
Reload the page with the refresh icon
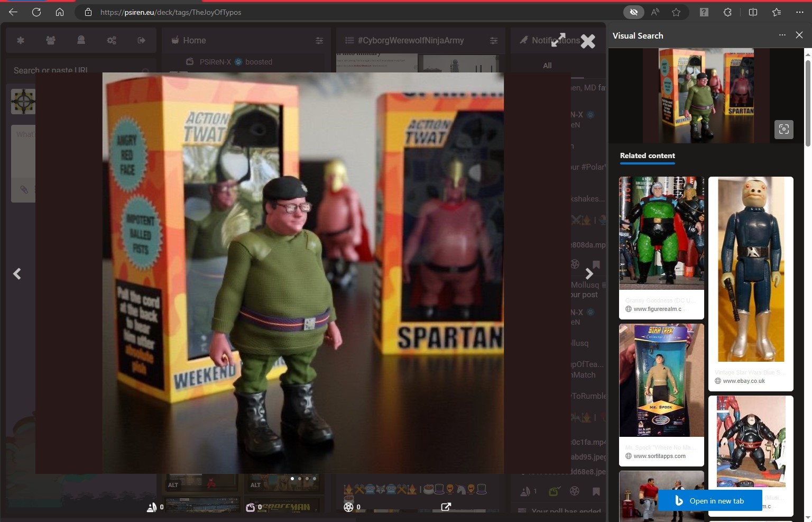tap(36, 12)
